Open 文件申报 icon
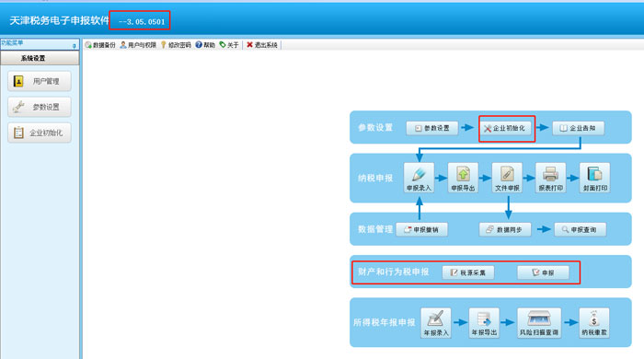 tap(507, 178)
